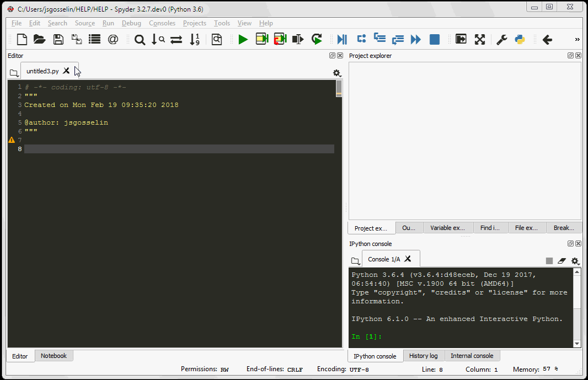Click the @ symbol finder icon
Image resolution: width=588 pixels, height=380 pixels.
(113, 39)
